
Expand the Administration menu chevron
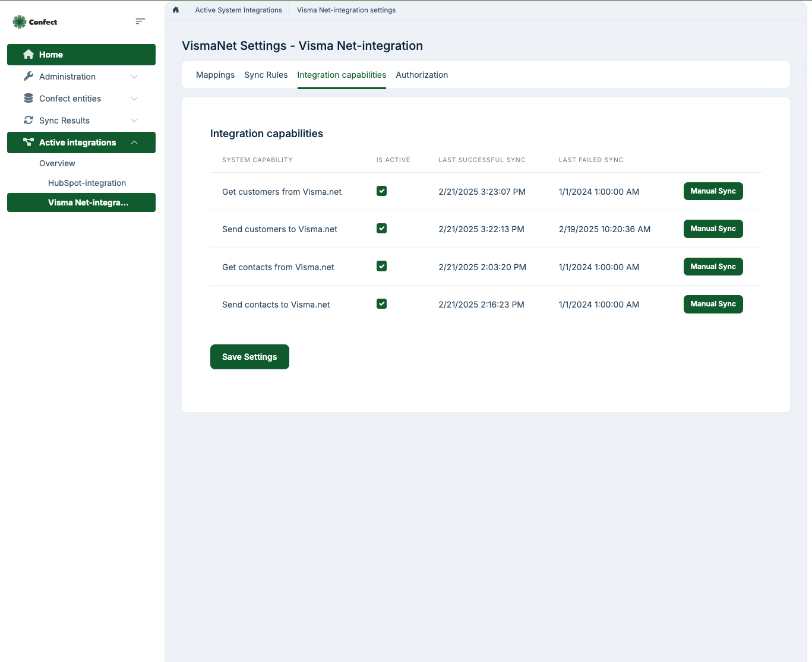pyautogui.click(x=134, y=77)
